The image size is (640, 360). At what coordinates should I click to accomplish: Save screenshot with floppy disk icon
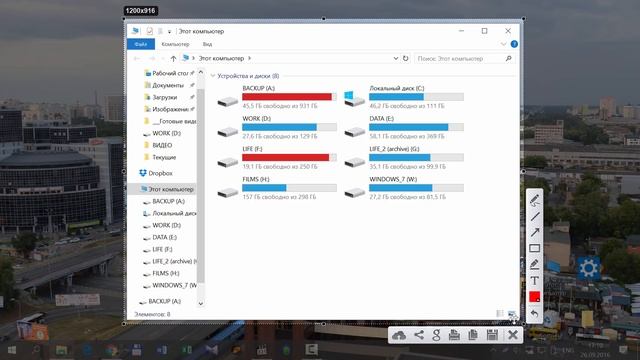pyautogui.click(x=492, y=335)
